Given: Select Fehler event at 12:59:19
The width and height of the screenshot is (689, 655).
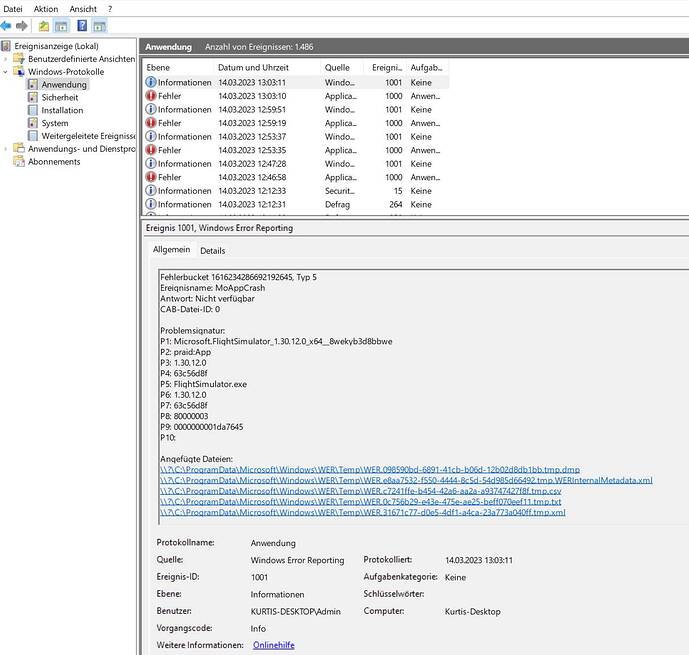Looking at the screenshot, I should [297, 123].
